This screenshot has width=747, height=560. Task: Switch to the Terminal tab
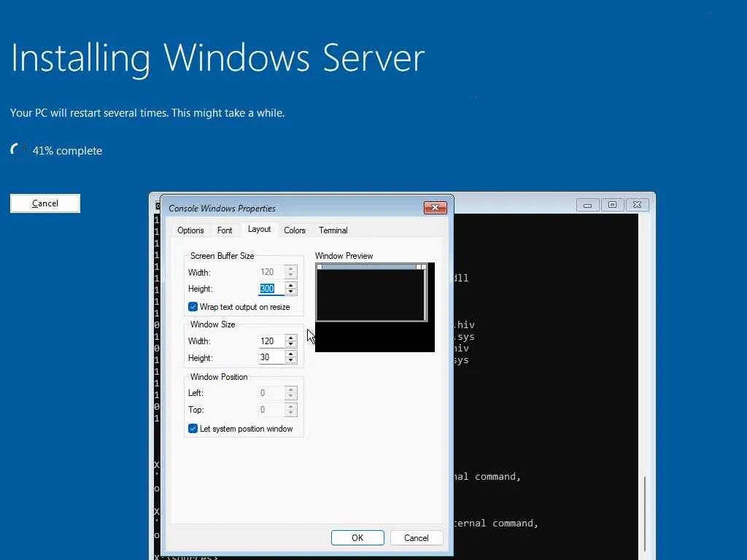(333, 230)
